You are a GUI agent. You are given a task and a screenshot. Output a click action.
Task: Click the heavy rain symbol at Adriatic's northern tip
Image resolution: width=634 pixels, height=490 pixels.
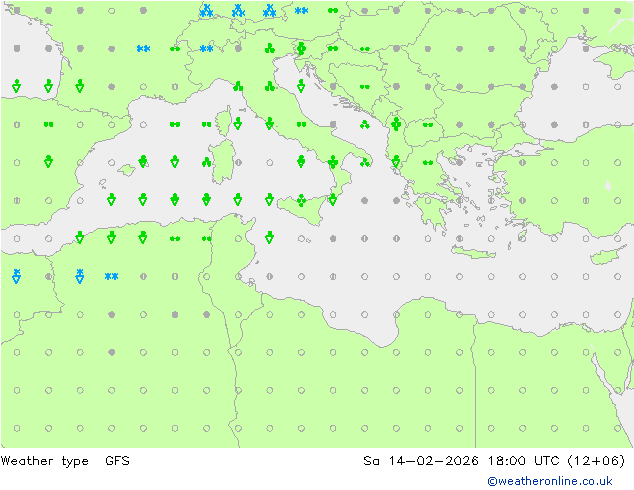pos(301,49)
